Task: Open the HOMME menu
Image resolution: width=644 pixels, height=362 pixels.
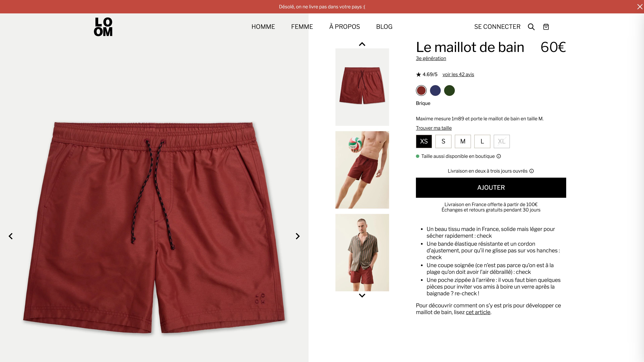Action: (x=263, y=26)
